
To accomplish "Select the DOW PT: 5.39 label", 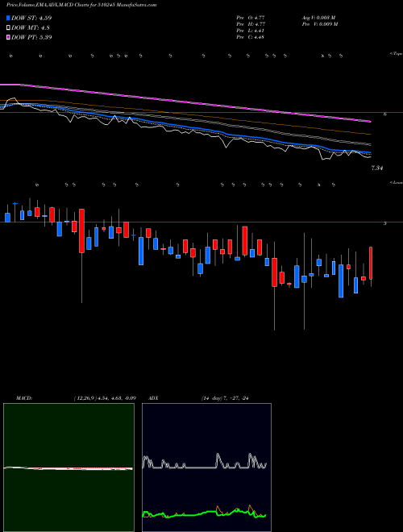I will (31, 37).
